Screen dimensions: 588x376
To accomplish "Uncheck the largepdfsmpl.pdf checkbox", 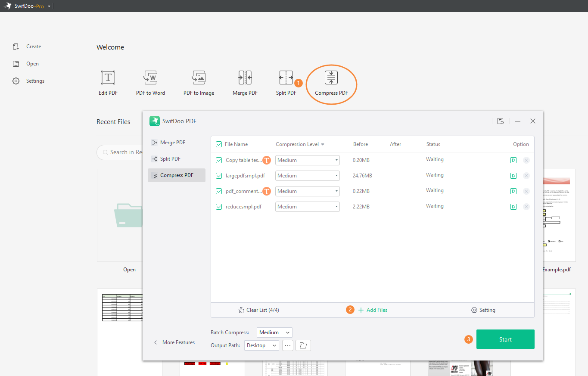I will point(219,176).
